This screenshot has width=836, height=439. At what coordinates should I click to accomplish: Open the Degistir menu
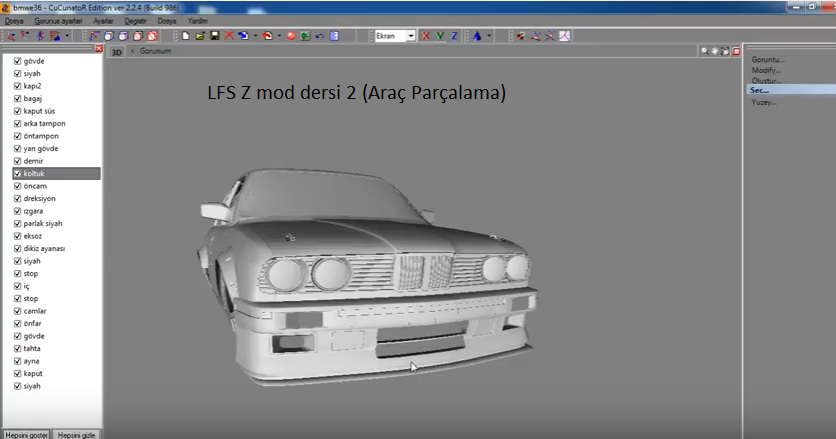pos(135,21)
